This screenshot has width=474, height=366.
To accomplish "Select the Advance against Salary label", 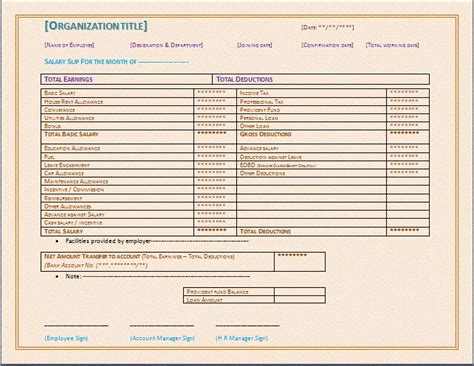I will 74,215.
